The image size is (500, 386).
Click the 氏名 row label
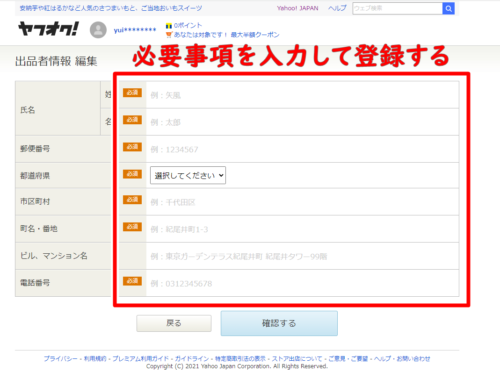point(27,110)
